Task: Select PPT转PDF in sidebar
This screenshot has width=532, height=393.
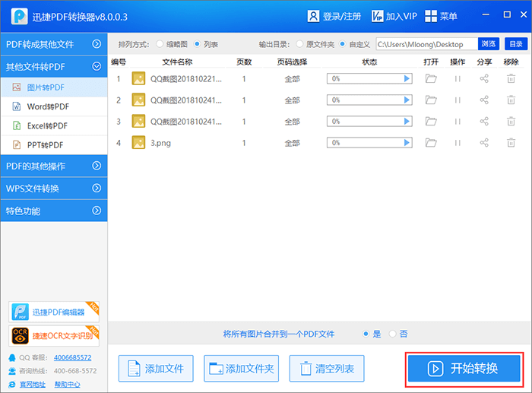Action: 54,145
